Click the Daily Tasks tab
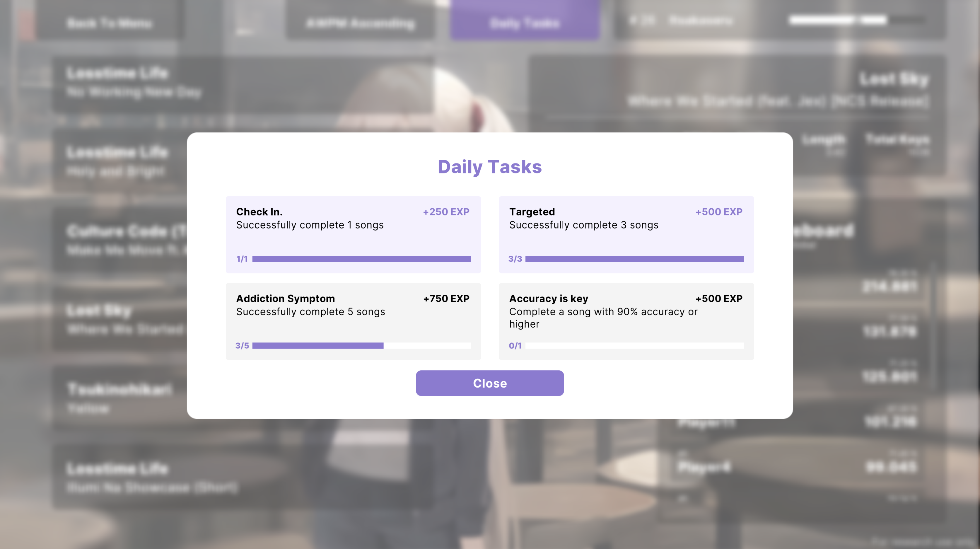 point(524,22)
